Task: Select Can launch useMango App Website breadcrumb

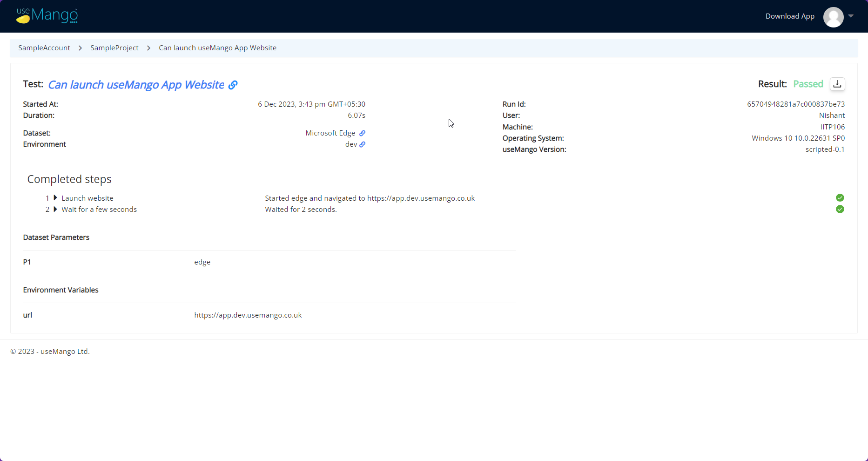Action: [x=217, y=48]
